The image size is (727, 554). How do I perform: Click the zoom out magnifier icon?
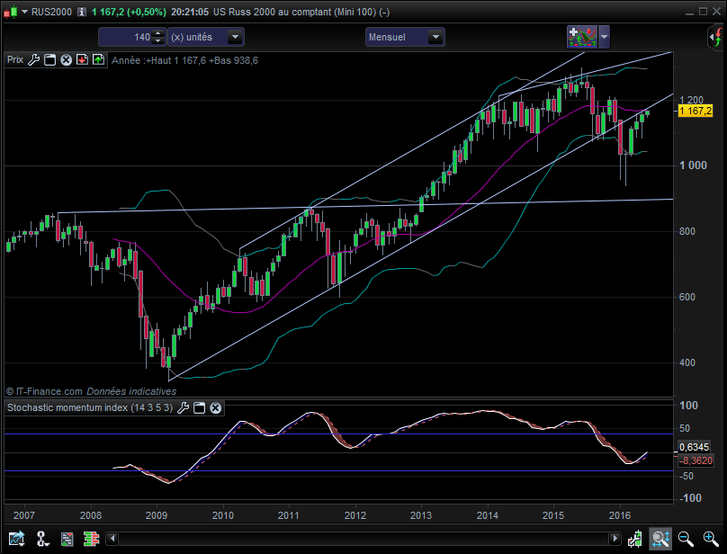(685, 540)
